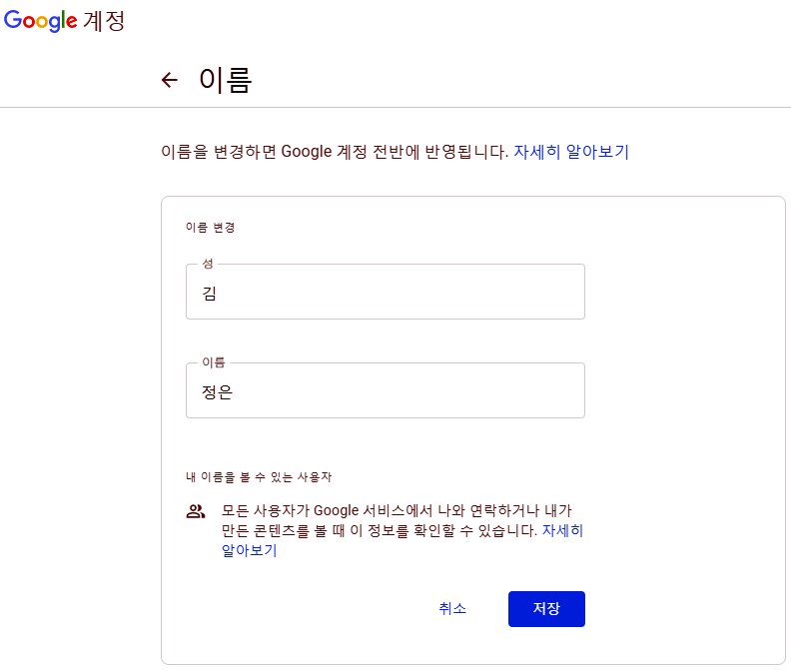Click the small 성 floating label
This screenshot has width=791, height=672.
coord(208,264)
